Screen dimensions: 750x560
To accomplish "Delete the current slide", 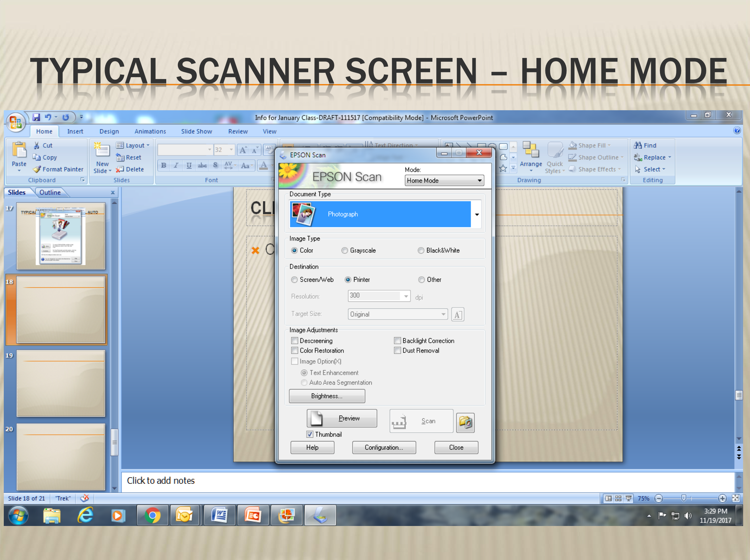I will [130, 169].
